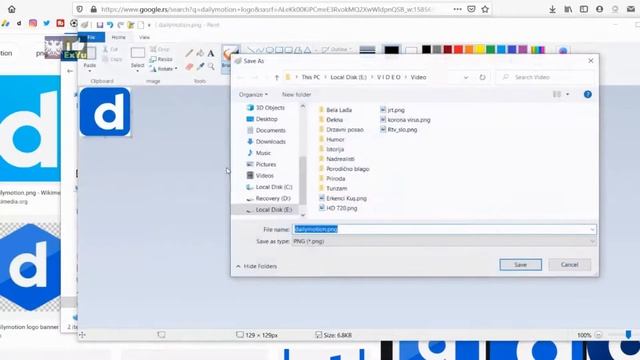Click 'V I D E O' in the breadcrumb path
The image size is (640, 360).
click(x=389, y=77)
